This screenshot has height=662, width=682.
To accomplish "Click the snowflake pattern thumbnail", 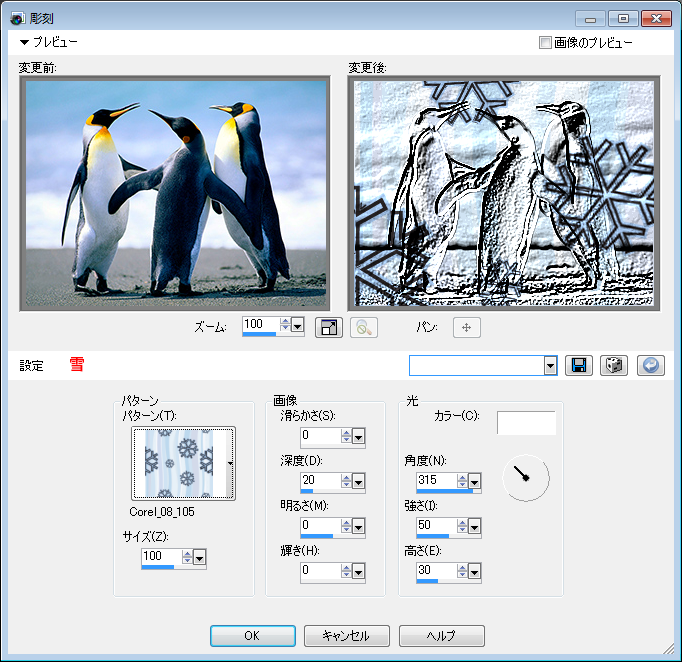I will [180, 463].
